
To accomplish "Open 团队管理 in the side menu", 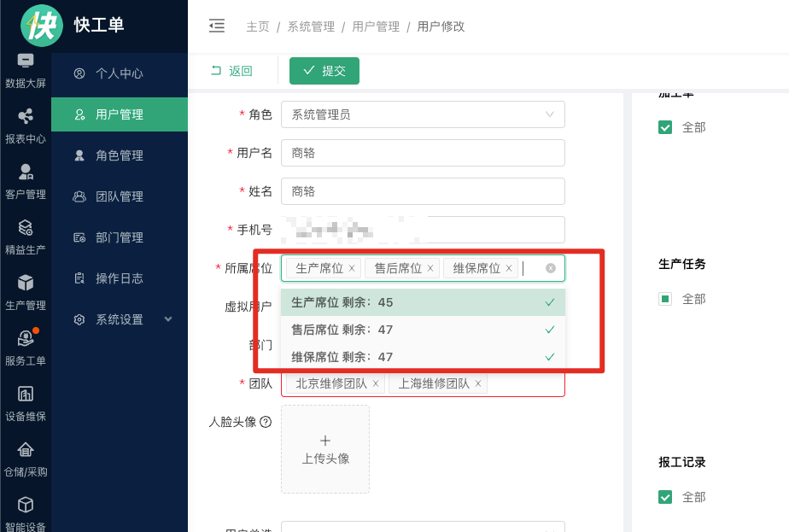I will click(x=120, y=196).
